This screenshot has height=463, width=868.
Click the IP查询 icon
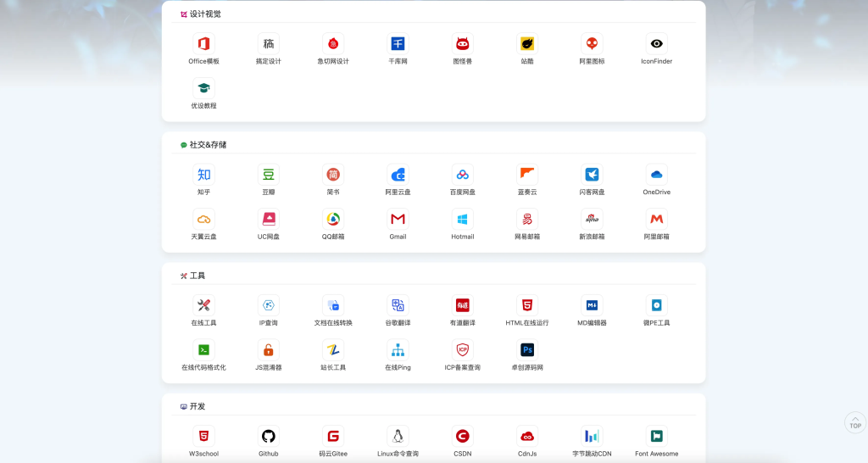269,305
